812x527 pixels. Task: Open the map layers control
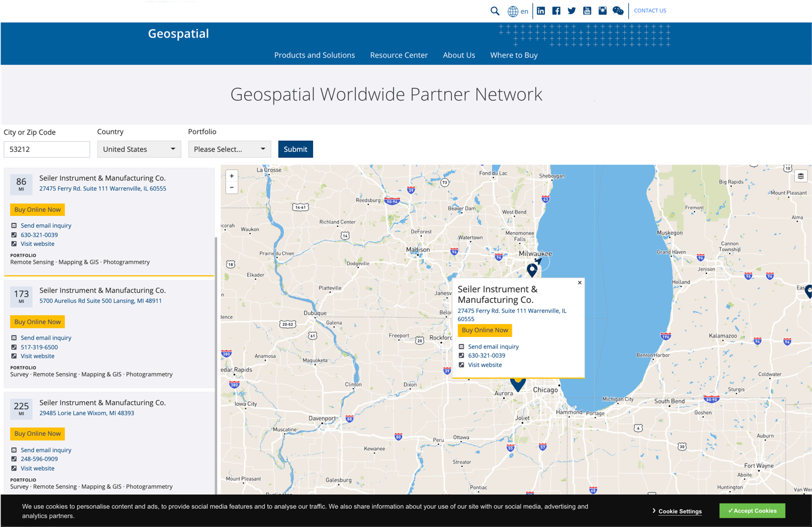(801, 176)
